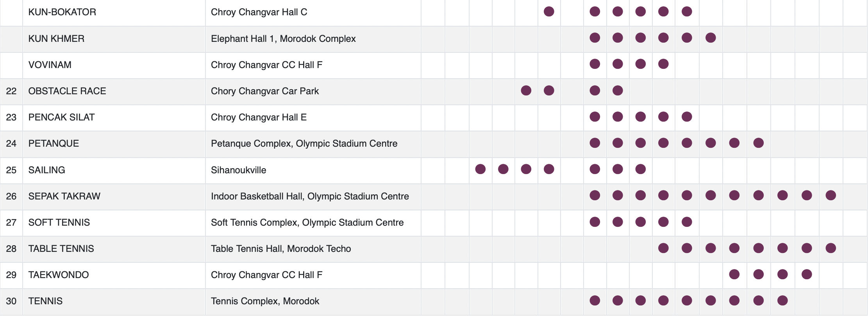Click the last schedule dot for TENNIS
868x316 pixels.
[782, 301]
